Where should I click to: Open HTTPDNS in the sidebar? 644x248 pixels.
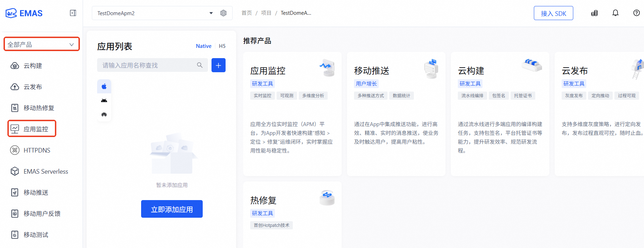pos(37,150)
